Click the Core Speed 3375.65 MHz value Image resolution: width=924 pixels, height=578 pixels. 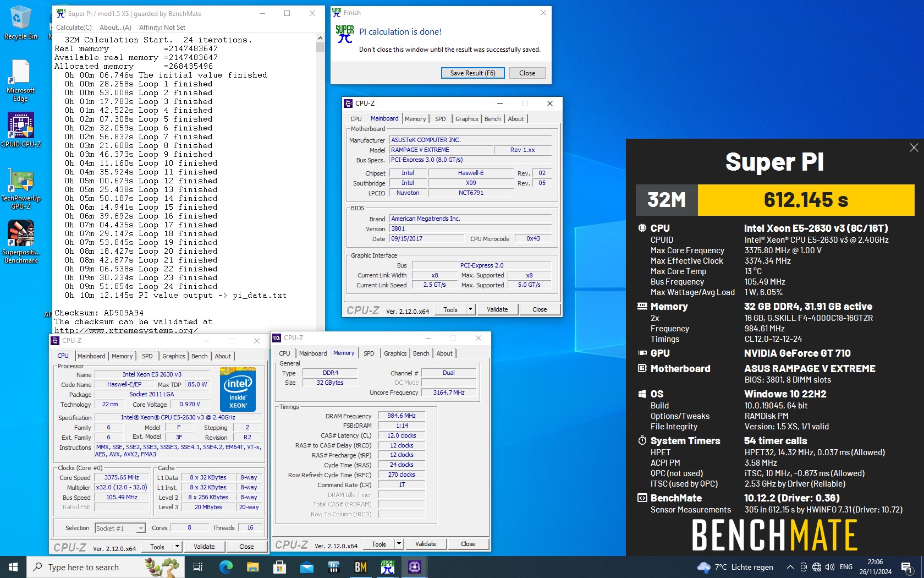pyautogui.click(x=122, y=477)
